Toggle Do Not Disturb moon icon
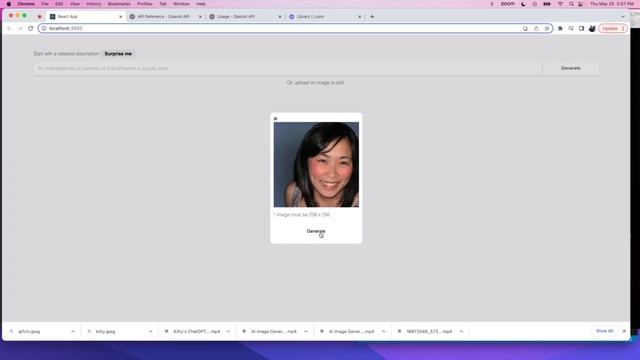The image size is (640, 360). [523, 4]
